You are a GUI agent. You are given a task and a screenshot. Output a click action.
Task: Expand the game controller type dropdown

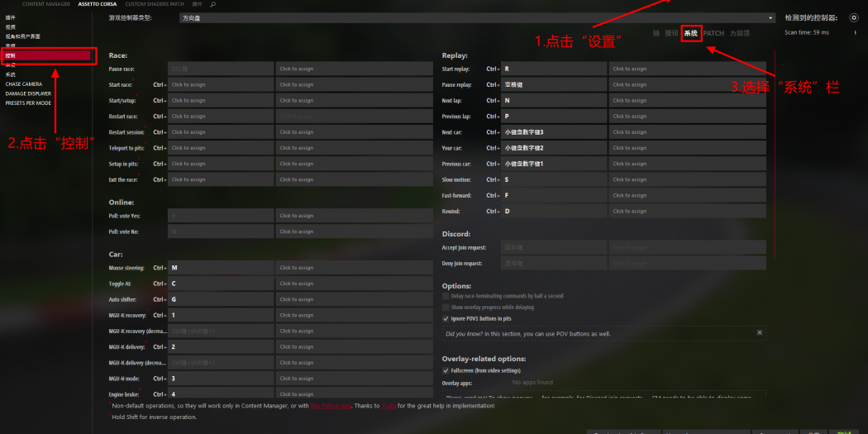click(477, 17)
